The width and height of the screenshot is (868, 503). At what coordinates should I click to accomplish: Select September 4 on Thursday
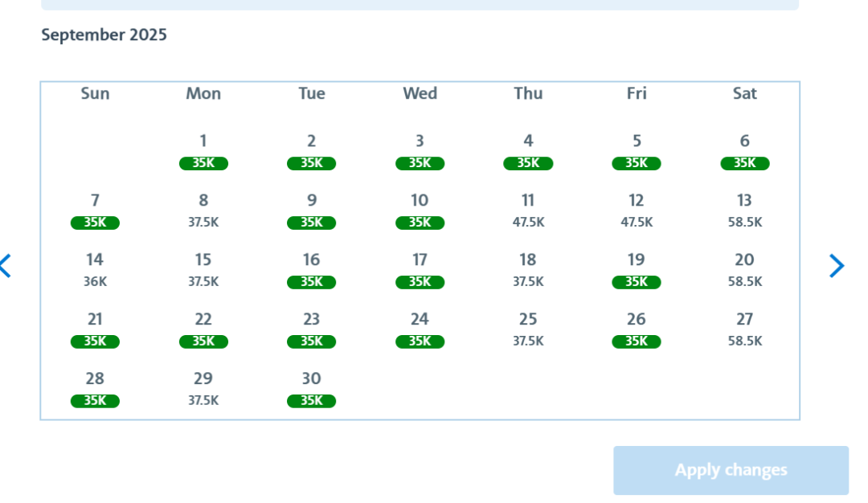click(528, 152)
